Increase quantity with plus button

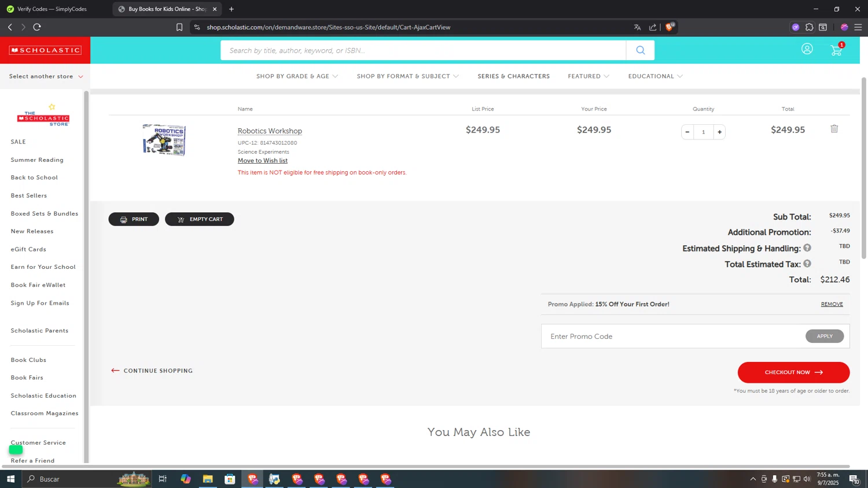(719, 132)
